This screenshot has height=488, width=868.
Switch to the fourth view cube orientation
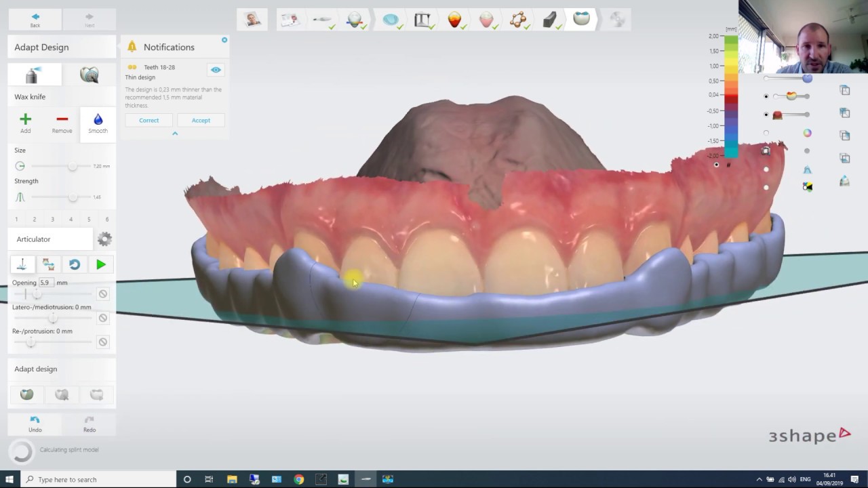click(x=844, y=158)
